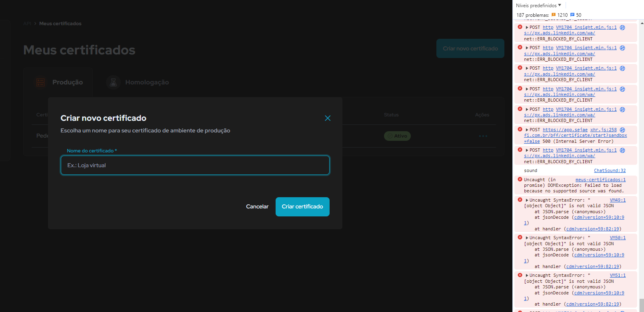This screenshot has height=312, width=644.
Task: Open the three-dots actions menu in Ativo row
Action: tap(483, 136)
